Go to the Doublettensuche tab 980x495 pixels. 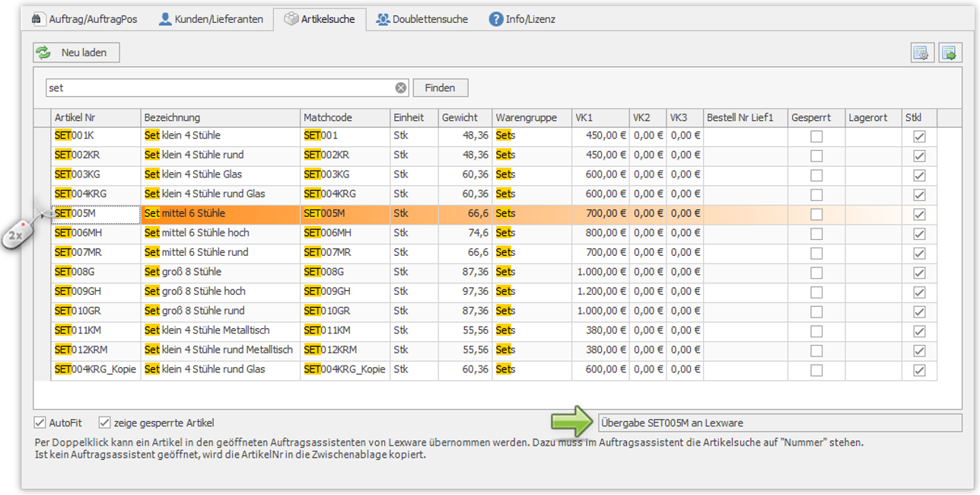click(422, 19)
